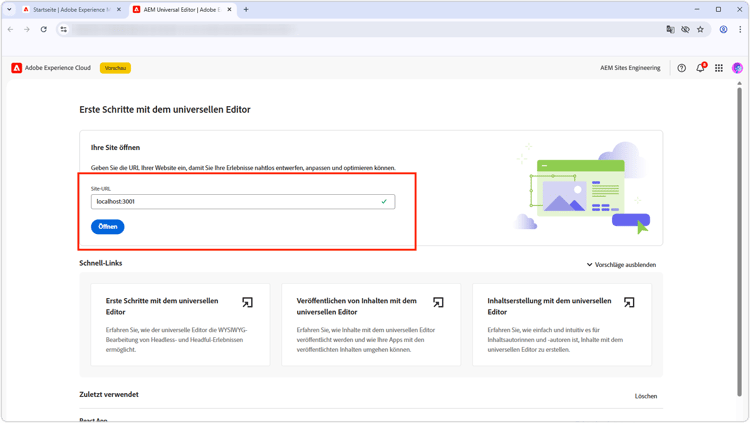Close the AEM Universal Editor tab
The height and width of the screenshot is (423, 750).
tap(229, 10)
